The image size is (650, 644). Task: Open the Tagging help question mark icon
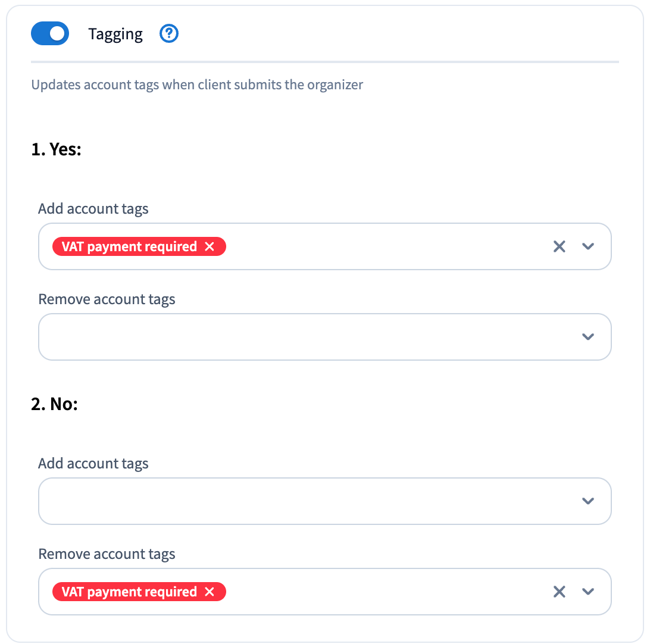[x=169, y=34]
